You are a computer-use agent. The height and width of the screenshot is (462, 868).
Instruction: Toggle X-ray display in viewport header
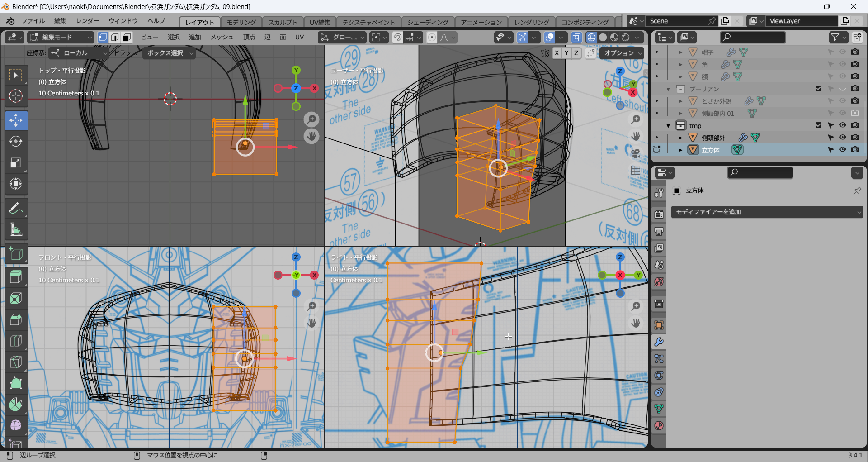[576, 37]
